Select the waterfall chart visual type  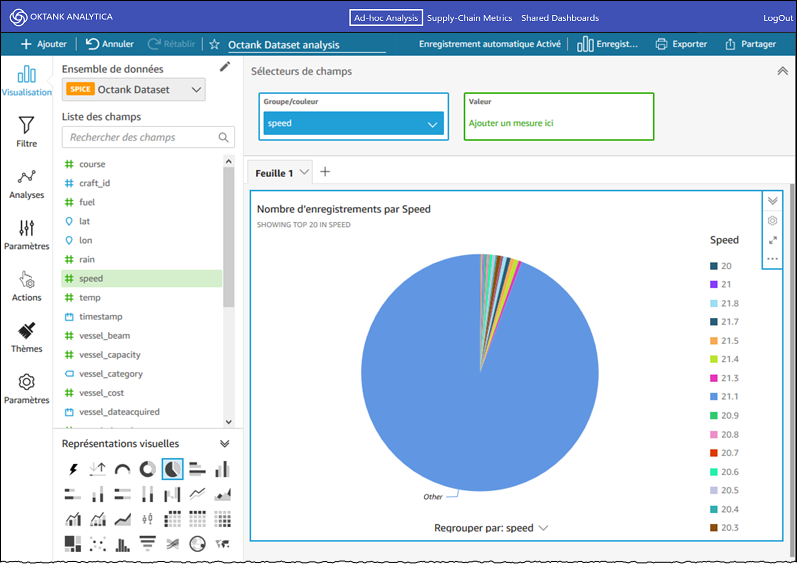coord(172,494)
